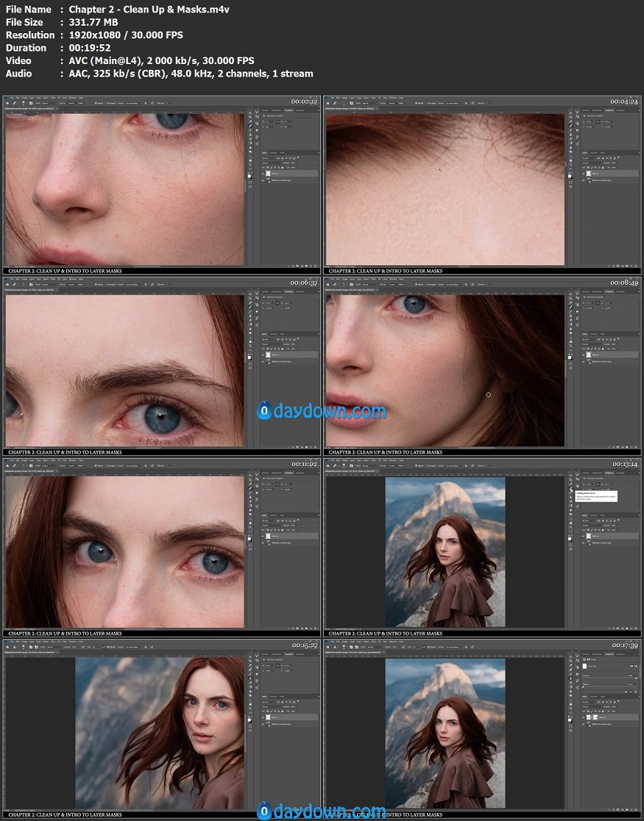Click the Density slider handle in the 00:17:39 frame
Image resolution: width=644 pixels, height=821 pixels.
click(636, 678)
